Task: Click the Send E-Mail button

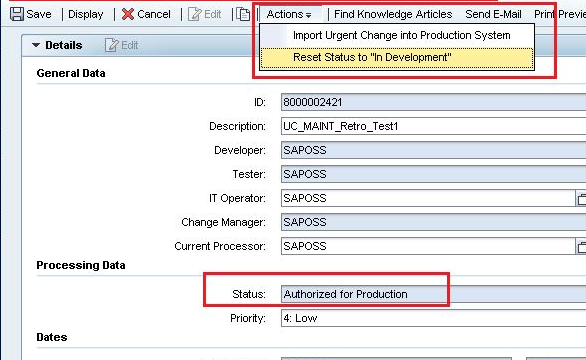Action: [x=493, y=14]
